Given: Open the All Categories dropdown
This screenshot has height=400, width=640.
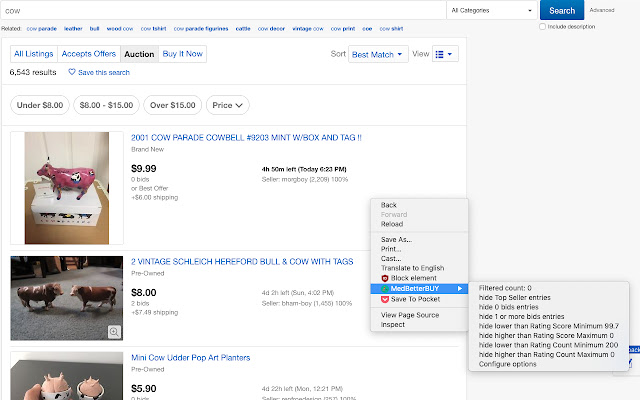Looking at the screenshot, I should pos(492,10).
